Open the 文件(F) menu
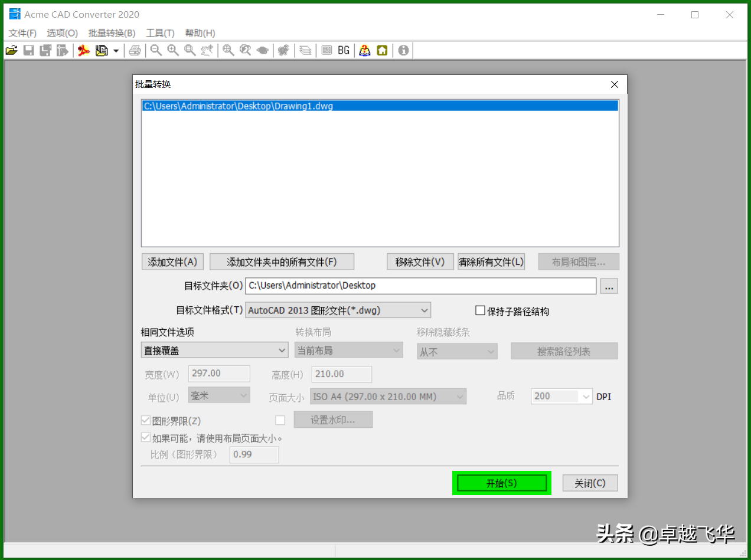This screenshot has width=751, height=560. point(22,33)
